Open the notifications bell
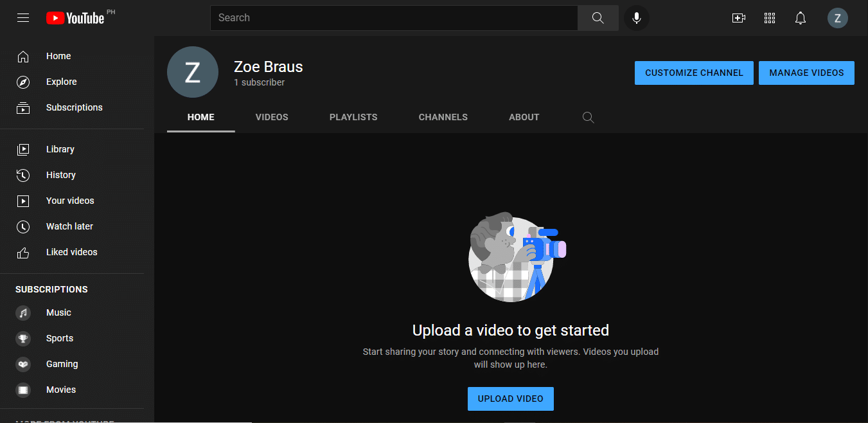This screenshot has height=423, width=868. (801, 18)
